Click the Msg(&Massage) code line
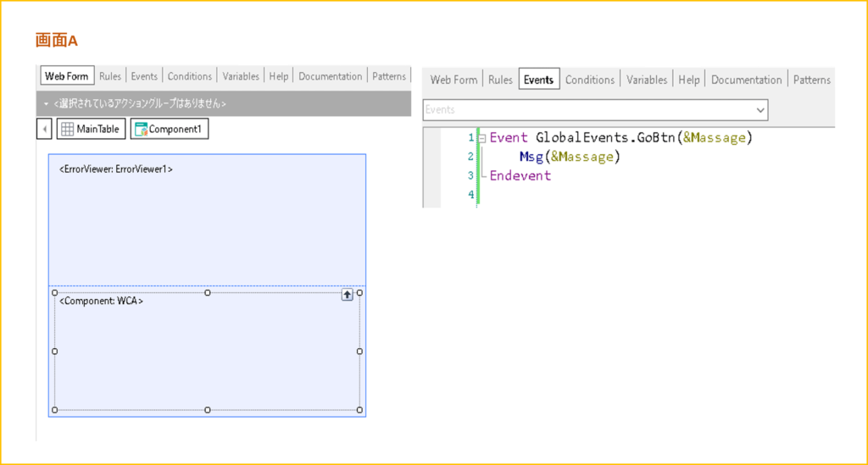 click(x=570, y=157)
